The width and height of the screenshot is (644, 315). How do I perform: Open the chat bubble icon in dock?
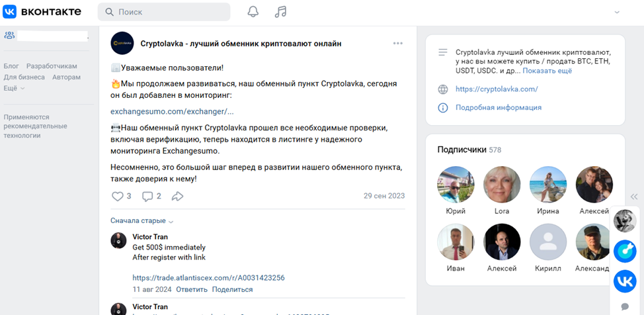[x=625, y=306]
